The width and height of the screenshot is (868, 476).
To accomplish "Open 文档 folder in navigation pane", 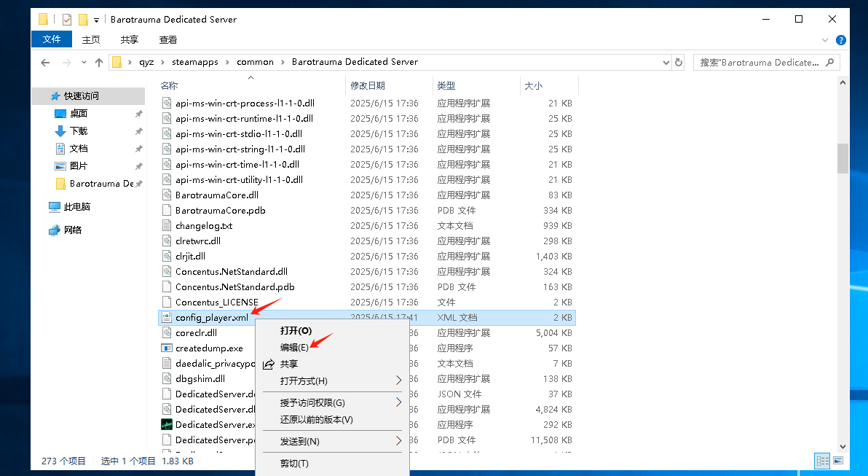I will (79, 149).
